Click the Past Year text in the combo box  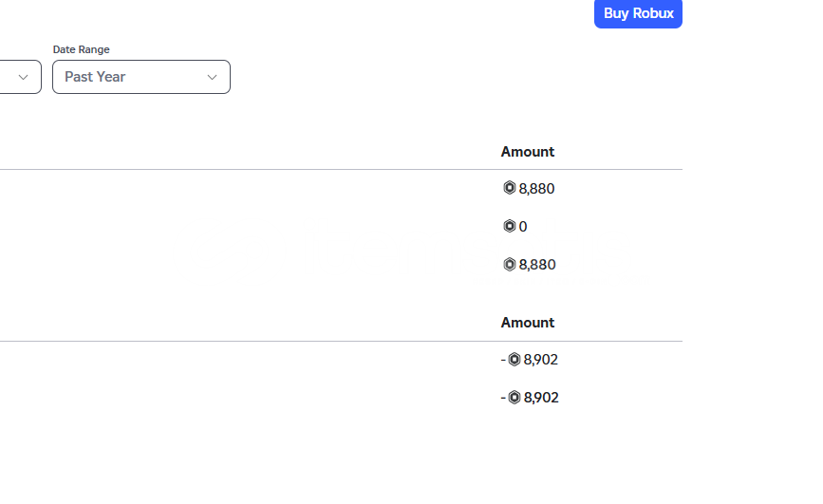pos(95,77)
